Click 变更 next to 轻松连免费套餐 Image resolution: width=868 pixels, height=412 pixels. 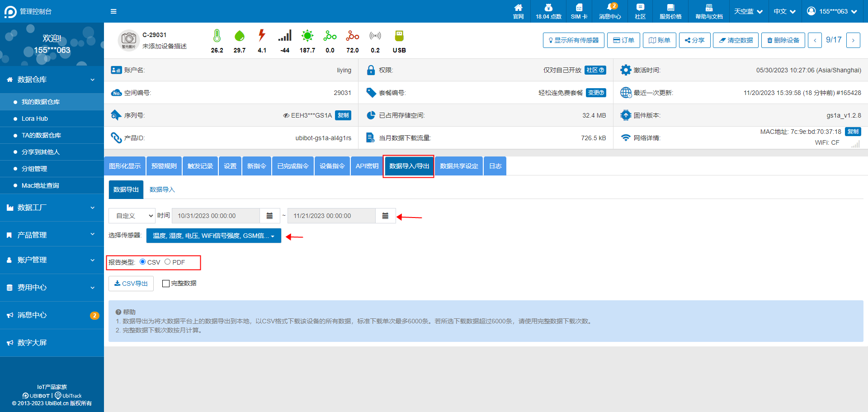[596, 93]
